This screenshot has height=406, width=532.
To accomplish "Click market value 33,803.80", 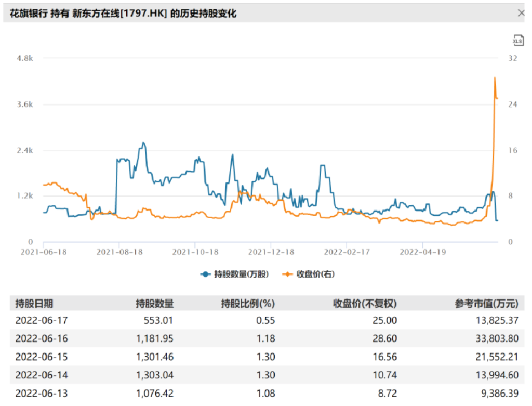I will (x=497, y=338).
